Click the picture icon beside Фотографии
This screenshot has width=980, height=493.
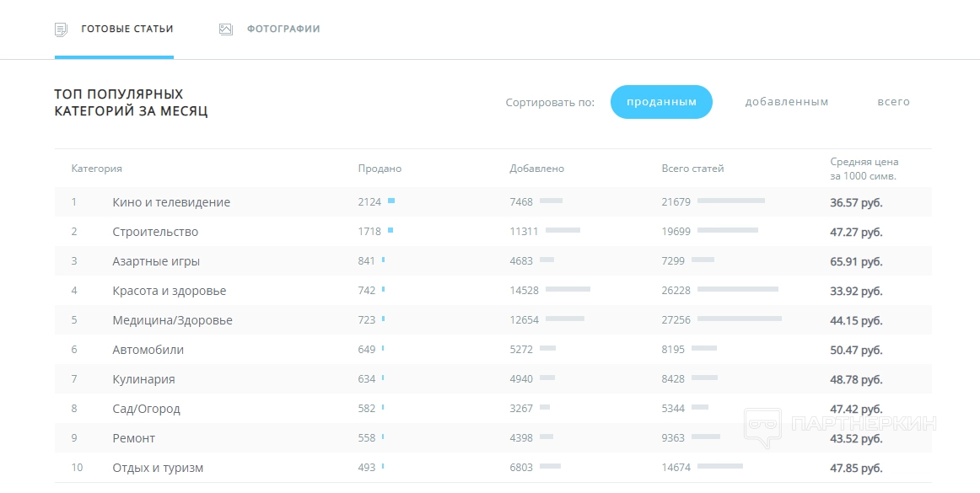(x=226, y=29)
